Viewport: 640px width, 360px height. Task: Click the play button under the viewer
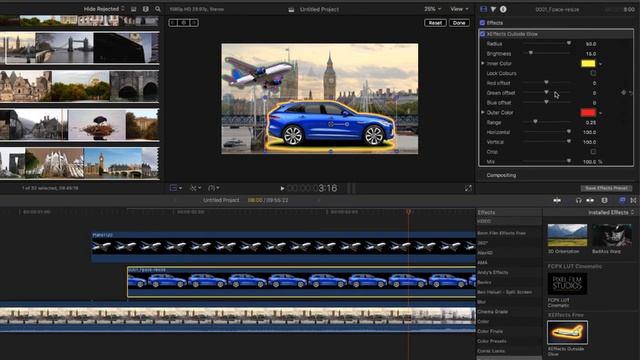pos(282,188)
